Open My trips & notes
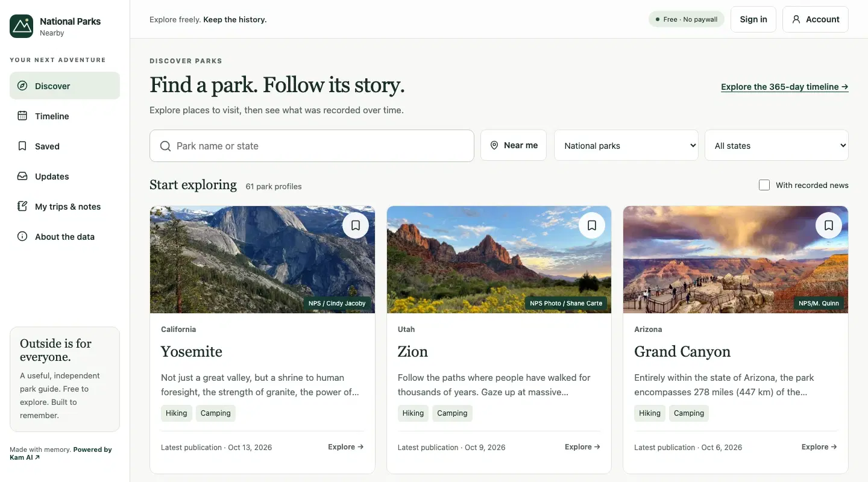 click(64, 207)
